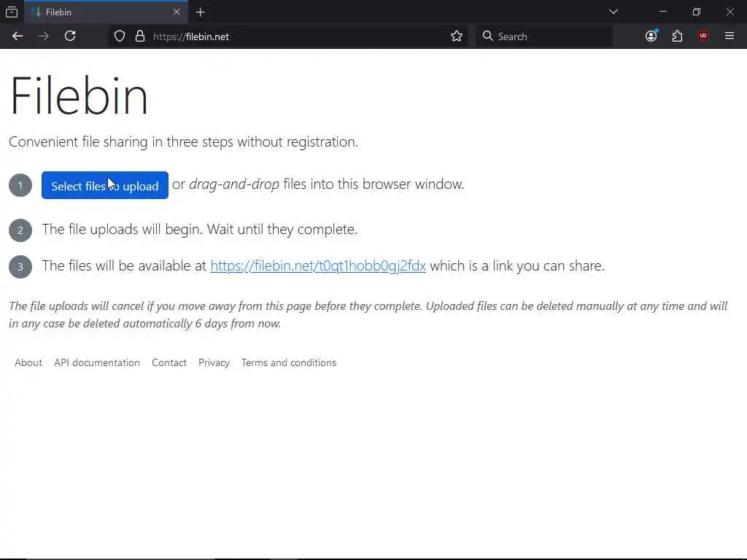Reload the Filebin page

point(70,36)
